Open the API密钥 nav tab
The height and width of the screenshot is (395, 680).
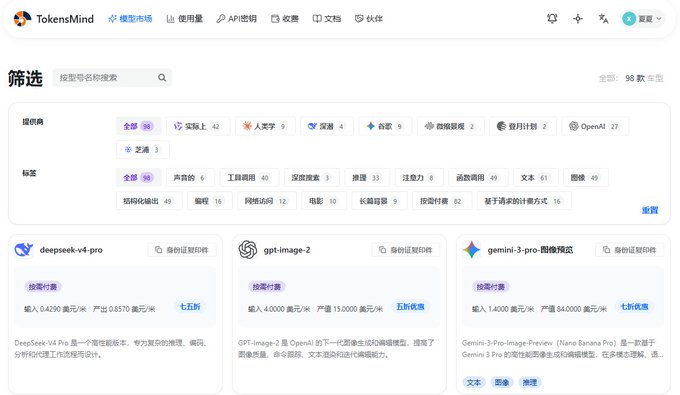click(236, 19)
